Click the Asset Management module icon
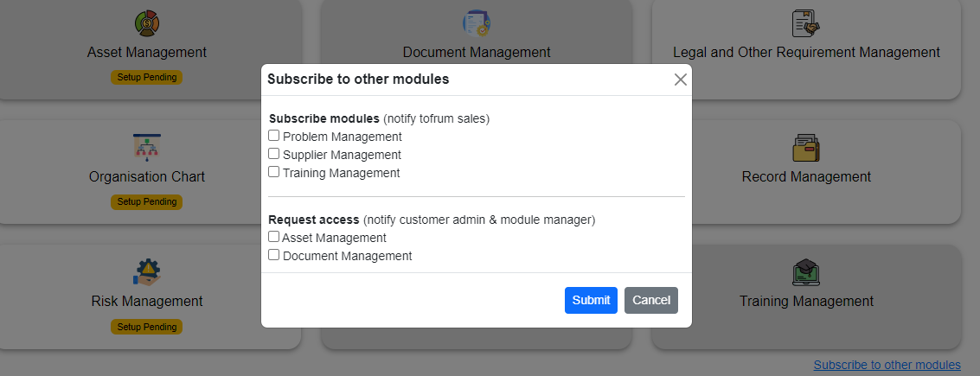 click(147, 23)
